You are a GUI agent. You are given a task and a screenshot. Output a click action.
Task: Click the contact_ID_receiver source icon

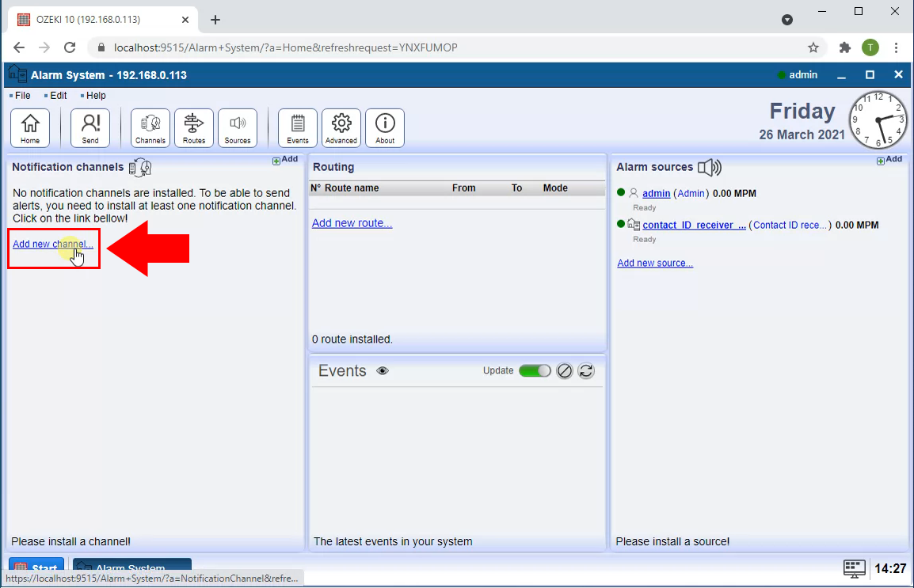[634, 225]
